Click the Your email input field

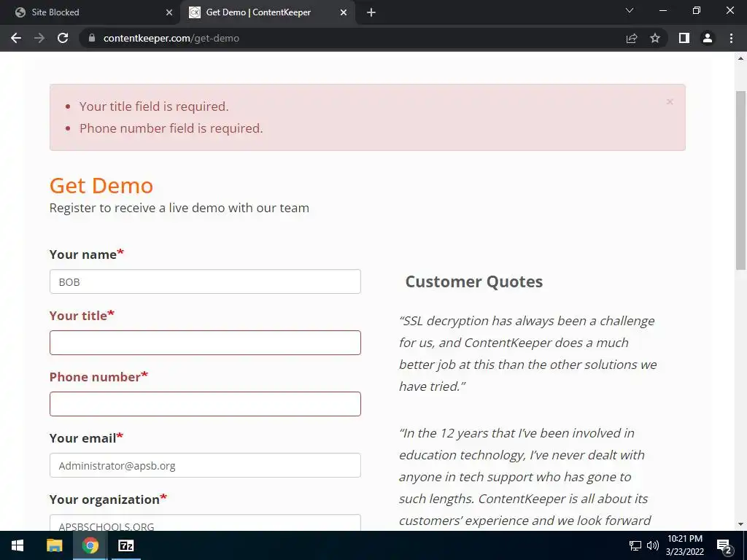(x=205, y=465)
